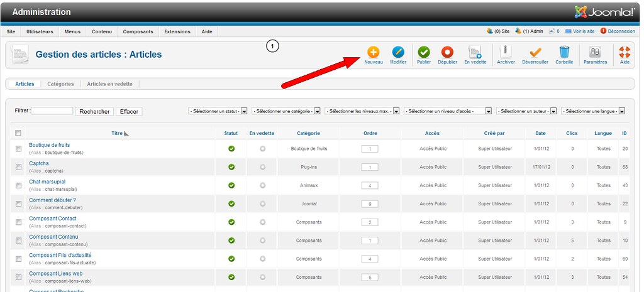Toggle featured state of Chat marsupial

coord(262,185)
